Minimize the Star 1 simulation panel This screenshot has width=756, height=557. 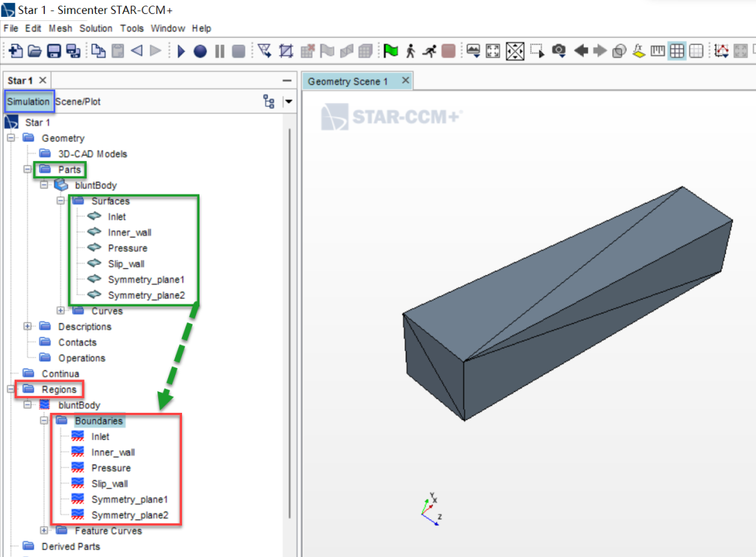click(286, 80)
